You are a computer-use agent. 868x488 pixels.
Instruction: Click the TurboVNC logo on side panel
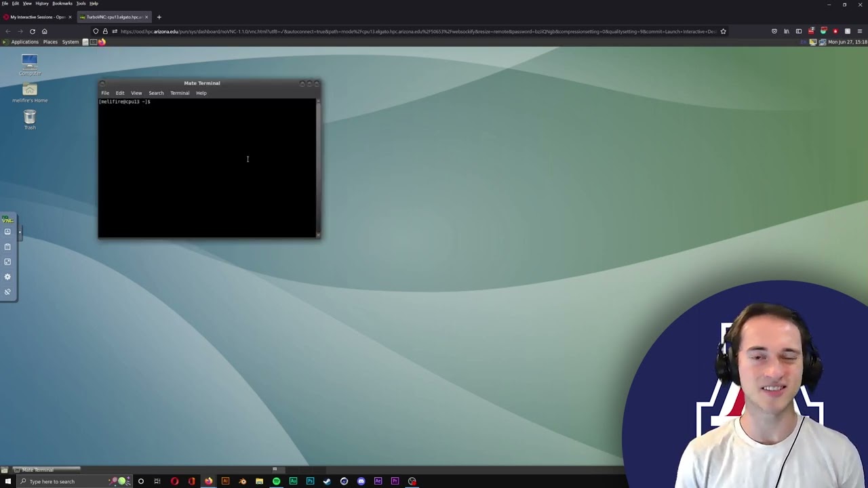tap(7, 220)
